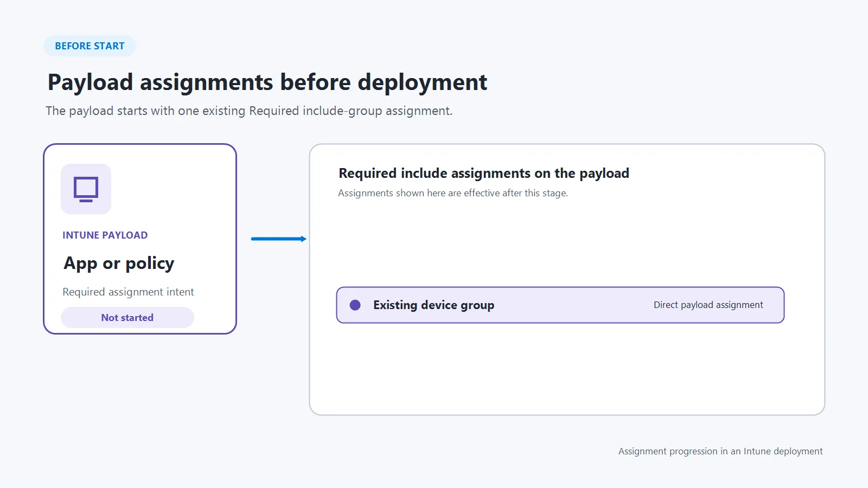Click the Required include assignments on the payload heading
The image size is (868, 488).
pyautogui.click(x=484, y=174)
